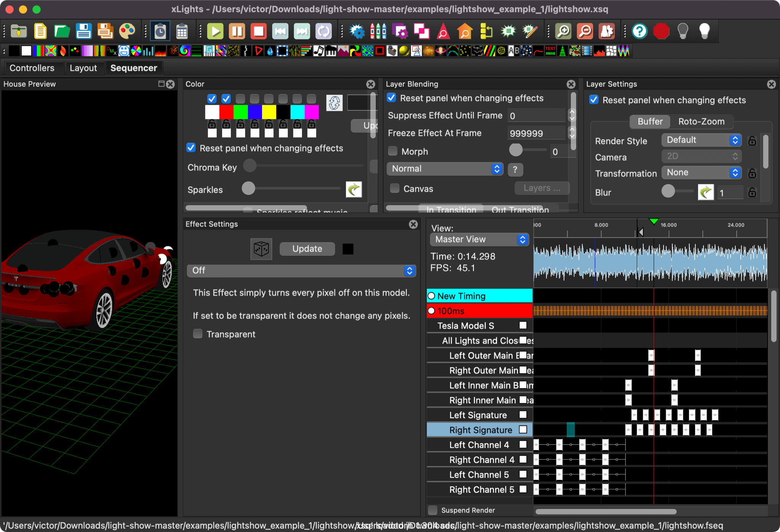Open the Master View dropdown
Viewport: 780px width, 532px height.
pos(479,239)
